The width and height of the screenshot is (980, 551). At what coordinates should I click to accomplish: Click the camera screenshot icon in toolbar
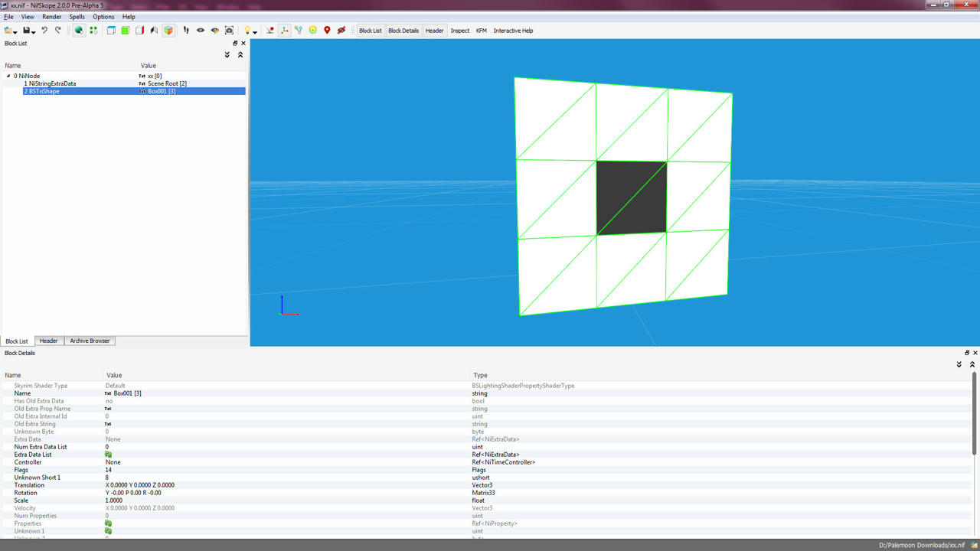(229, 31)
